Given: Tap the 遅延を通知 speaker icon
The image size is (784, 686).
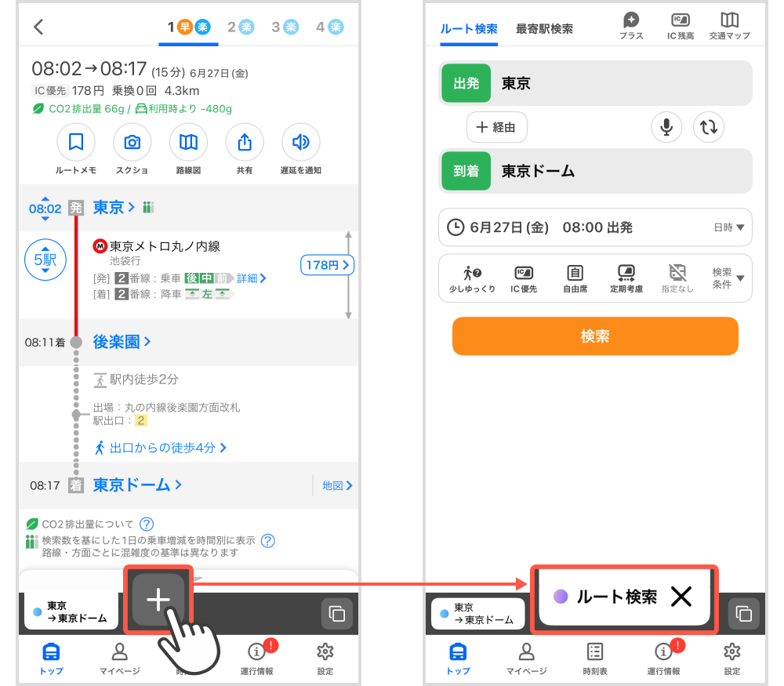Looking at the screenshot, I should click(300, 143).
